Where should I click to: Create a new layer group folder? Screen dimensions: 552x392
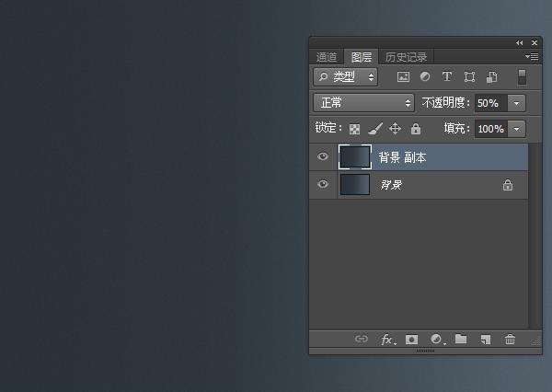(461, 340)
